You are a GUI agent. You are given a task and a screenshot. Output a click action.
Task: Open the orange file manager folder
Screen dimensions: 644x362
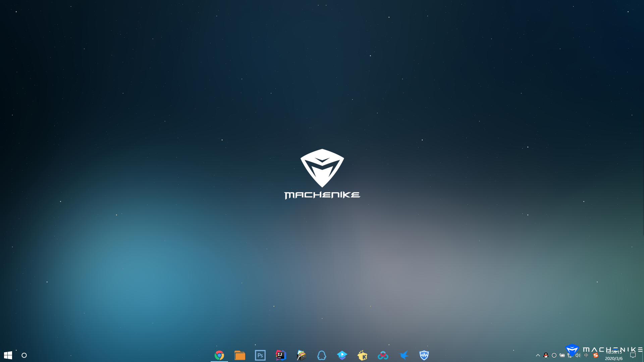coord(240,355)
